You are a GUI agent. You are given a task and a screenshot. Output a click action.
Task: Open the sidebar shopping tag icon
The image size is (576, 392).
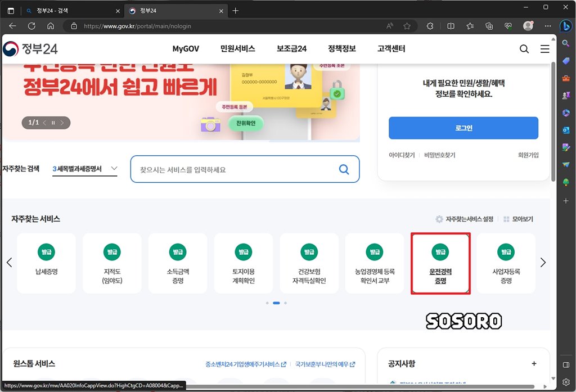[x=566, y=61]
